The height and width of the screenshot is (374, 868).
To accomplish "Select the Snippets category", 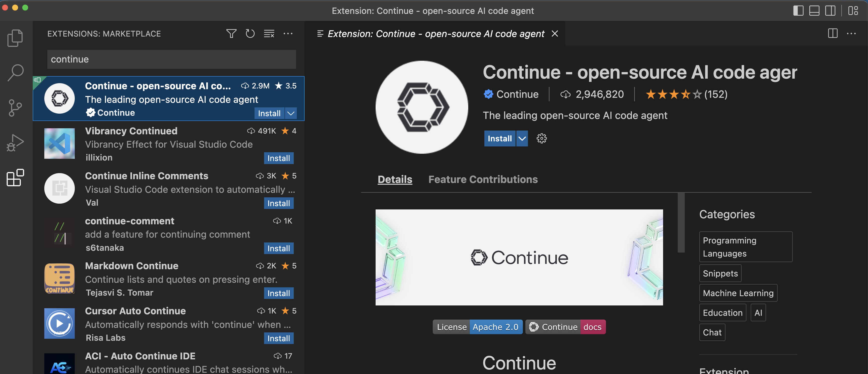I will (x=720, y=273).
